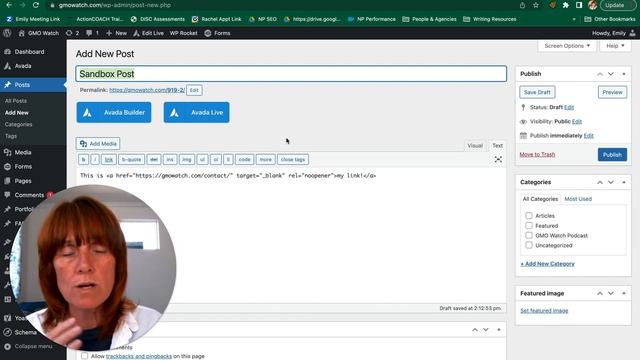Image resolution: width=640 pixels, height=360 pixels.
Task: Open the Forms sidebar menu
Action: (23, 167)
